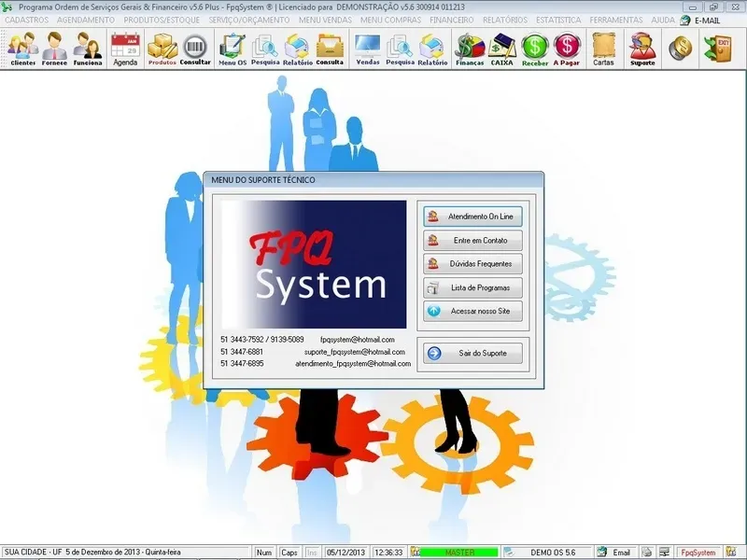The height and width of the screenshot is (560, 747).
Task: Open the Cartas scroll icon
Action: pyautogui.click(x=603, y=48)
